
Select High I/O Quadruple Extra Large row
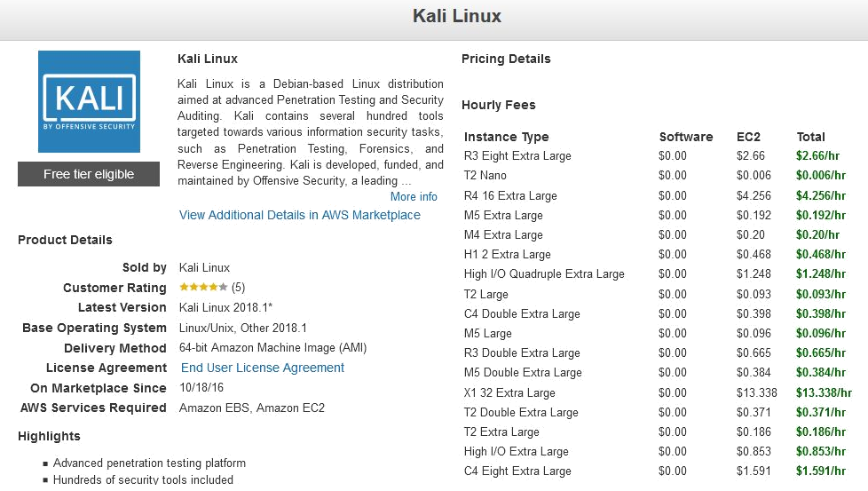point(544,274)
